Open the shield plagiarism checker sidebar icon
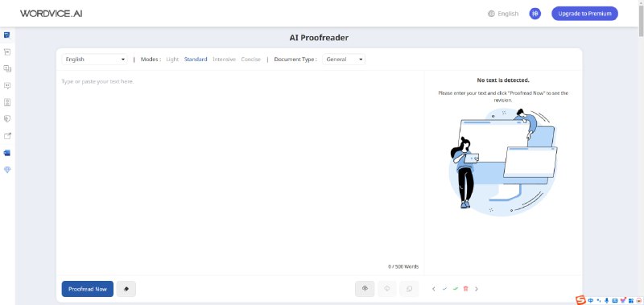Image resolution: width=644 pixels, height=305 pixels. tap(7, 119)
